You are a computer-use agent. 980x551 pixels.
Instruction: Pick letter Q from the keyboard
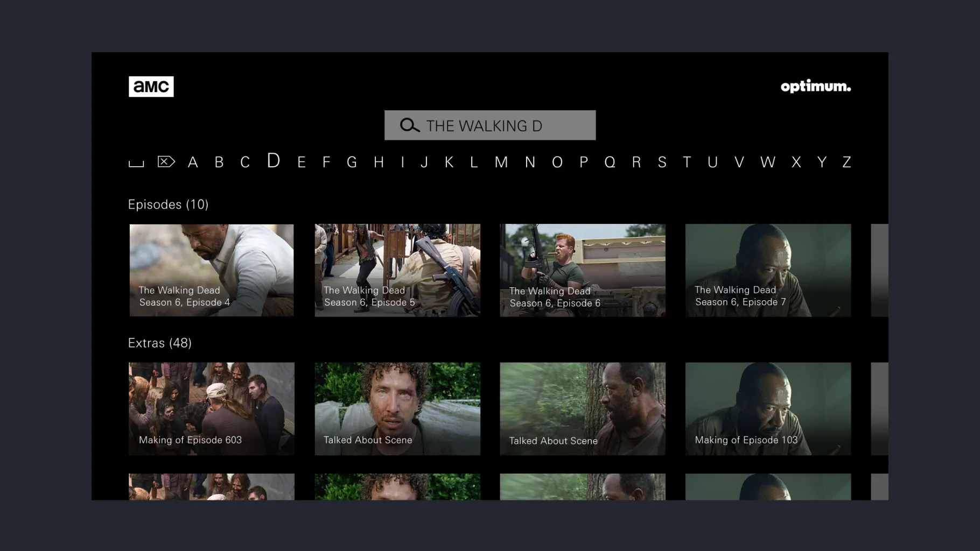pos(610,162)
